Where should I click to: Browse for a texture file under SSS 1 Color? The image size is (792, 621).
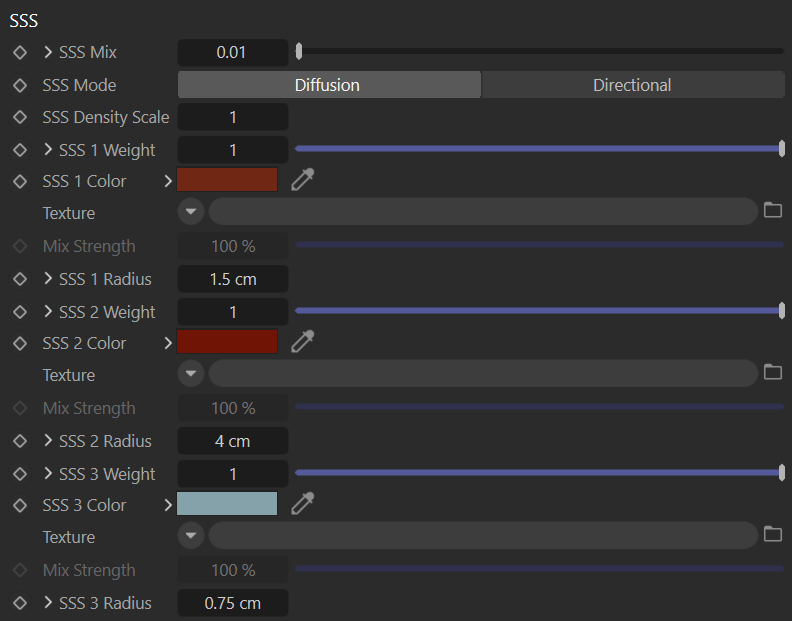click(772, 210)
